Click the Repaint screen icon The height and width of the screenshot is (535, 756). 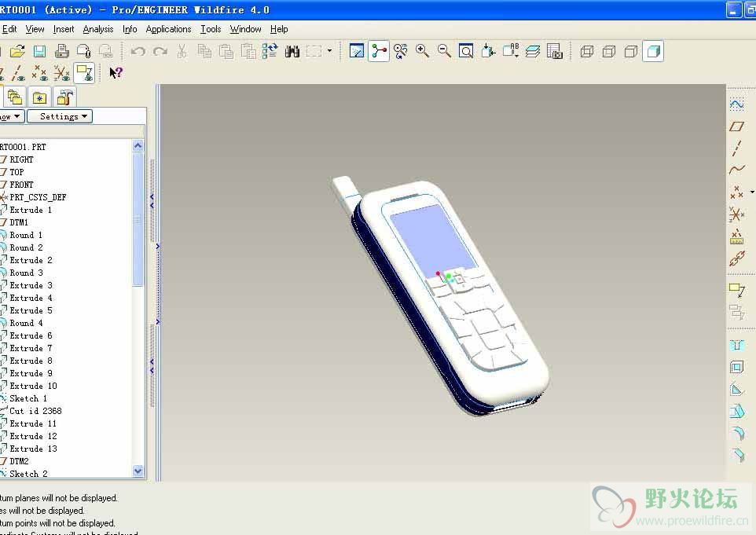click(357, 51)
